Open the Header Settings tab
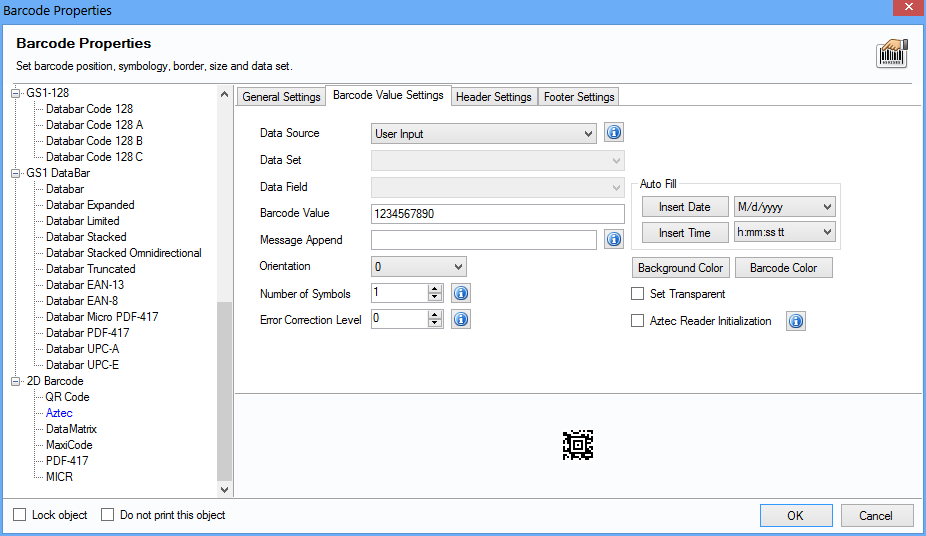 493,97
